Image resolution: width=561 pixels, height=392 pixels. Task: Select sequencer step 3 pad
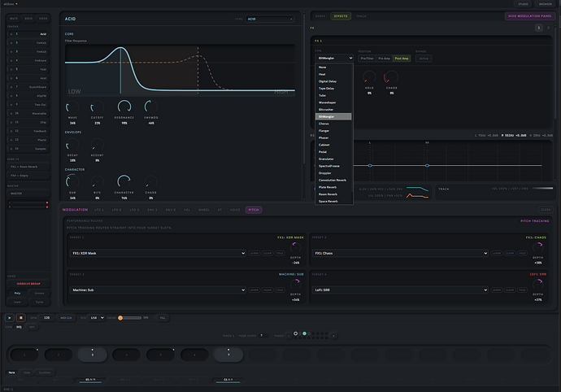click(x=93, y=355)
